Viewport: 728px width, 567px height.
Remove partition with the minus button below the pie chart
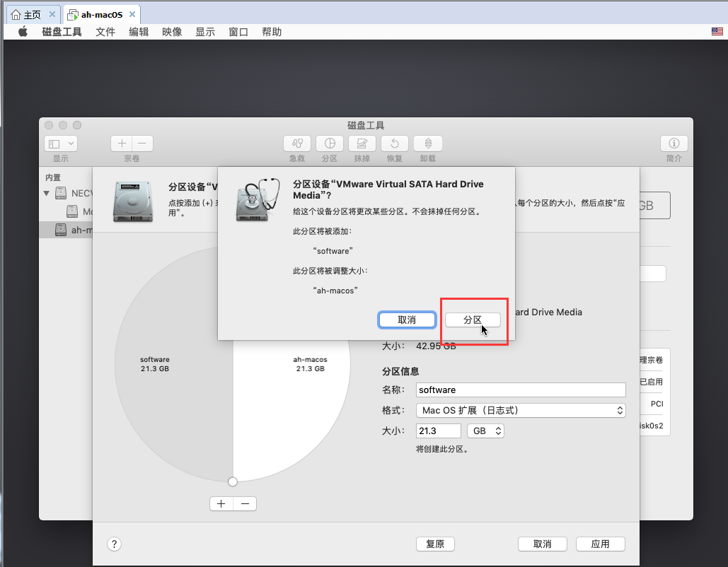245,503
